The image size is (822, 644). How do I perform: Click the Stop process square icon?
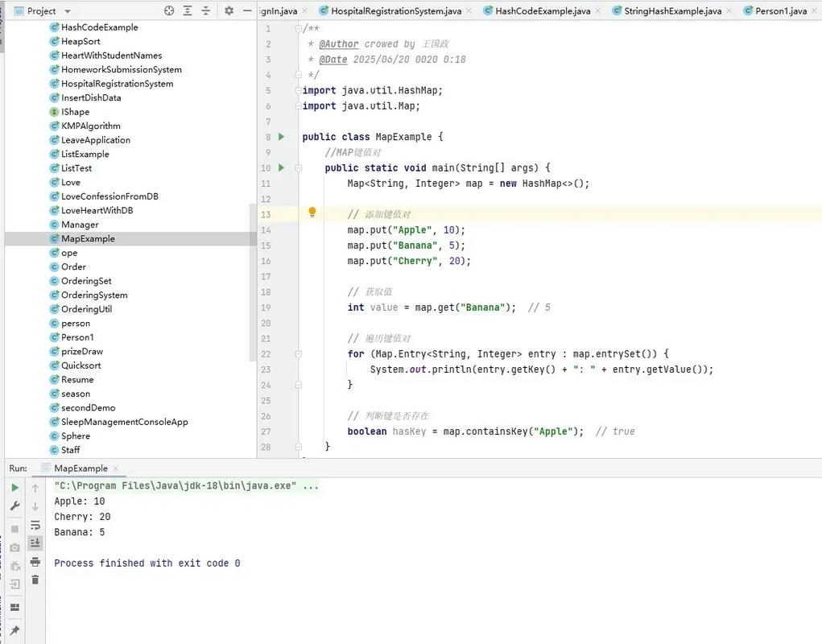coord(14,529)
